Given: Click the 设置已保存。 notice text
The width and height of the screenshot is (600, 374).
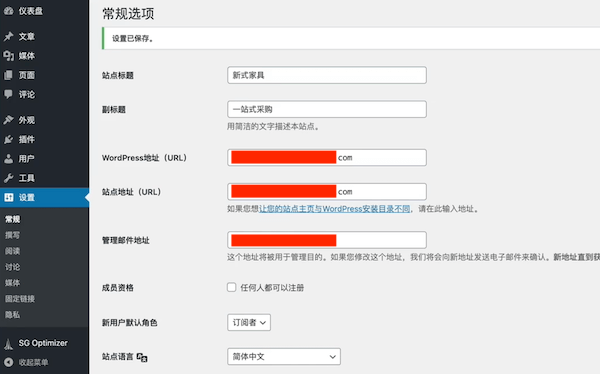Looking at the screenshot, I should coord(133,38).
